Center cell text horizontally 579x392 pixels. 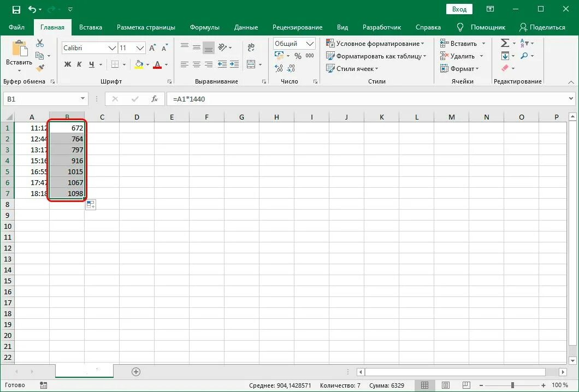pos(197,64)
